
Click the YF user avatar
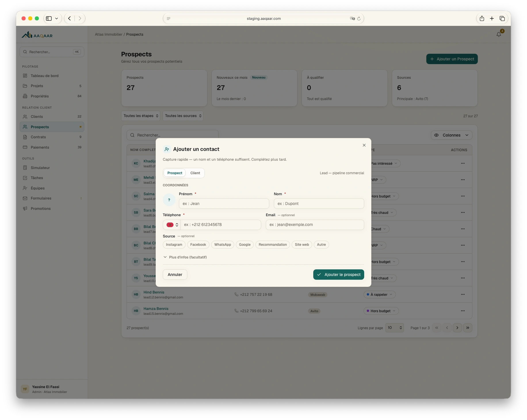(25, 389)
